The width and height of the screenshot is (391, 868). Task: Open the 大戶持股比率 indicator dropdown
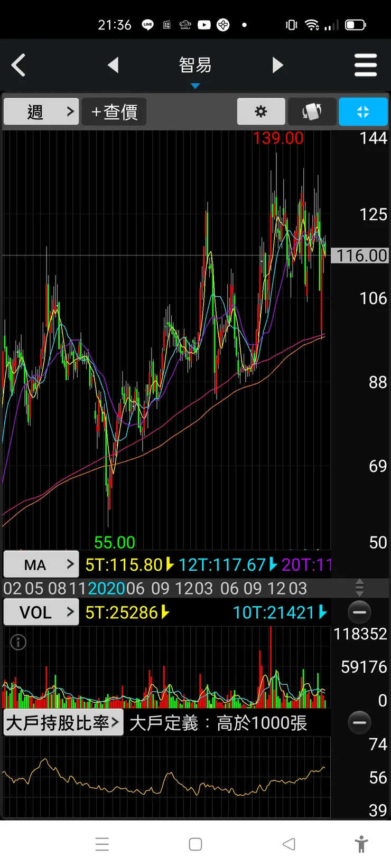point(63,723)
